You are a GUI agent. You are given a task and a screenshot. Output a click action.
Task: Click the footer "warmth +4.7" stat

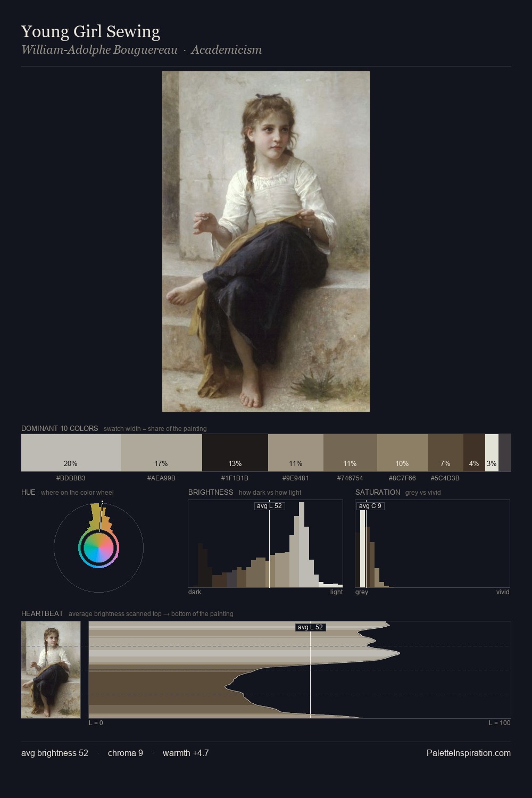[186, 753]
